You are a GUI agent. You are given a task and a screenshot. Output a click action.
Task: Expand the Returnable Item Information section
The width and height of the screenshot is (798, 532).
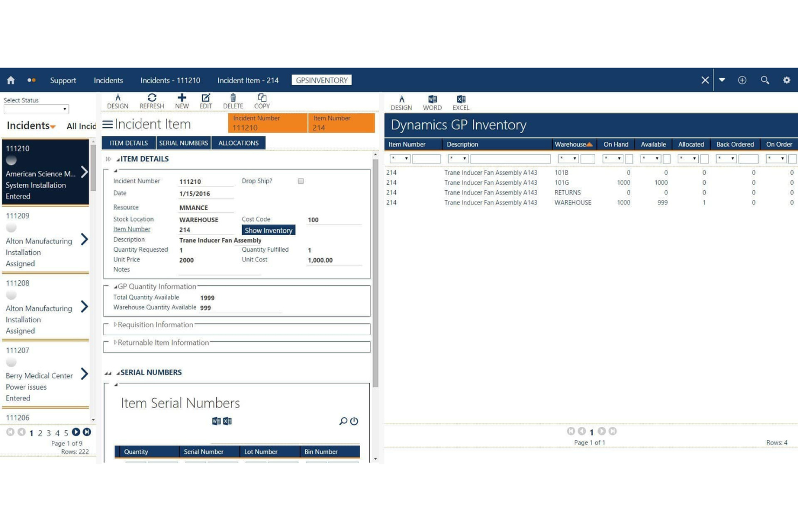coord(115,343)
